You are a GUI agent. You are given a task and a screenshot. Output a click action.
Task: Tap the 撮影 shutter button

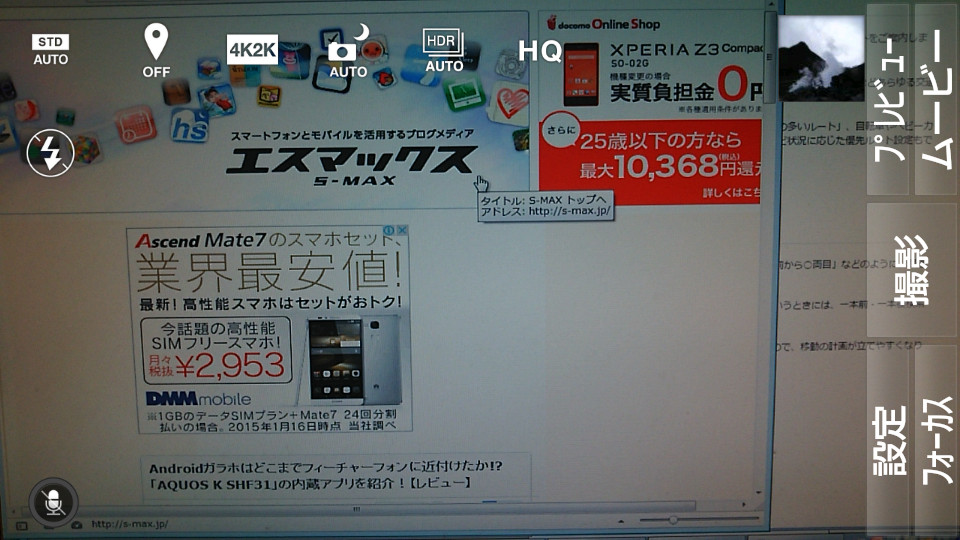[x=912, y=270]
